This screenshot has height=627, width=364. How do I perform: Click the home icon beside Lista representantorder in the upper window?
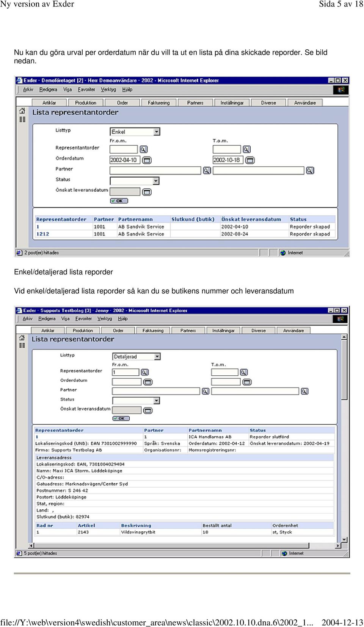click(x=22, y=111)
